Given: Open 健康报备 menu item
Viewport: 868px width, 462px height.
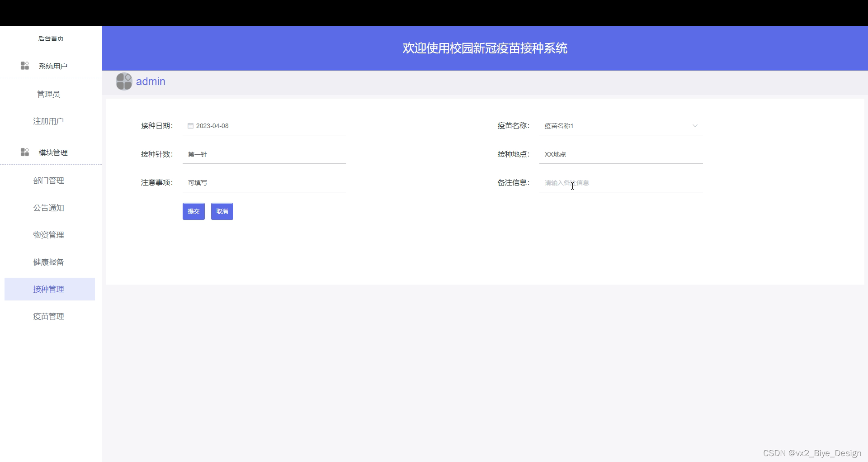Looking at the screenshot, I should (x=50, y=262).
